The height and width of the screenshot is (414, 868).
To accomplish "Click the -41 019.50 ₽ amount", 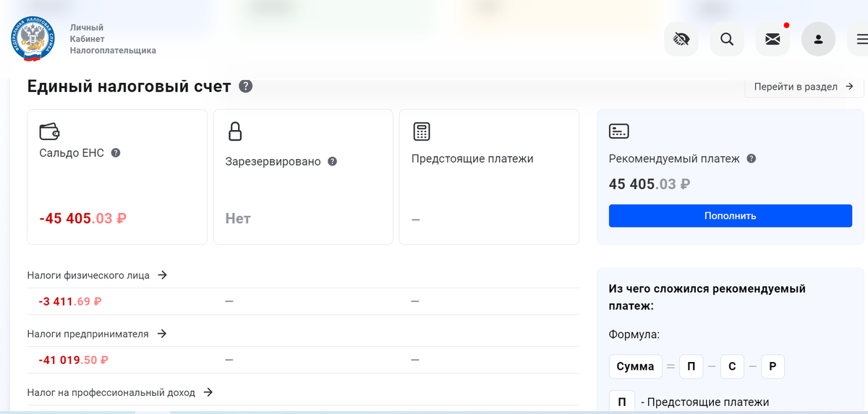I will (x=73, y=360).
